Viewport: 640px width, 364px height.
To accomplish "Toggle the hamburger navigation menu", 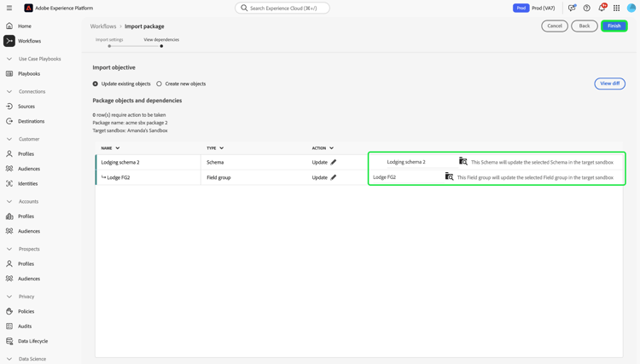I will click(9, 8).
